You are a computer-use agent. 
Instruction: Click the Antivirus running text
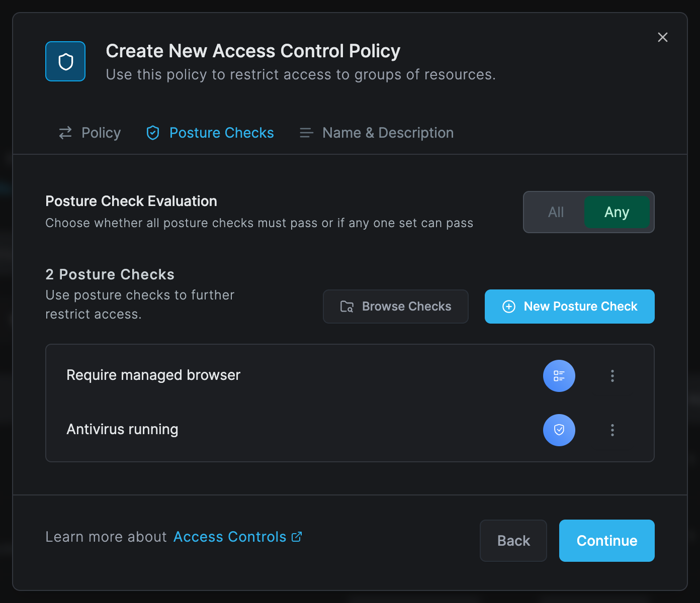coord(122,429)
